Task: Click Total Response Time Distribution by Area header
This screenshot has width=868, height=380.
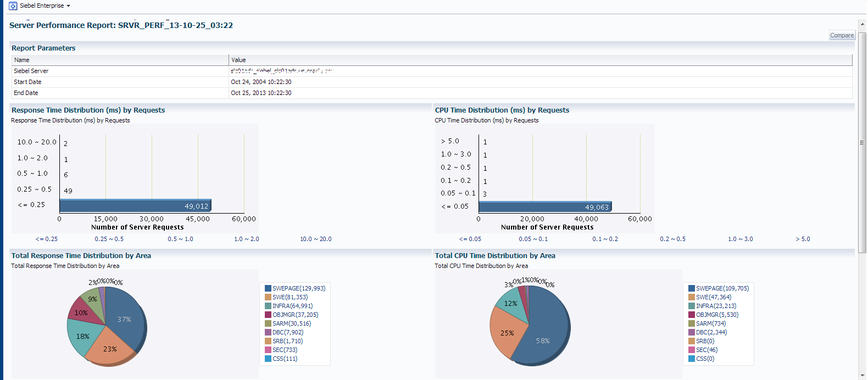Action: (81, 256)
